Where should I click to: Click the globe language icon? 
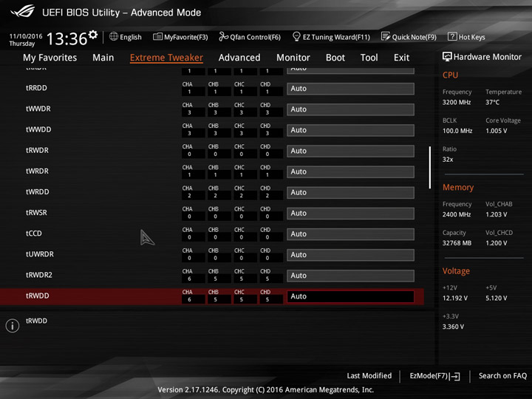click(114, 36)
